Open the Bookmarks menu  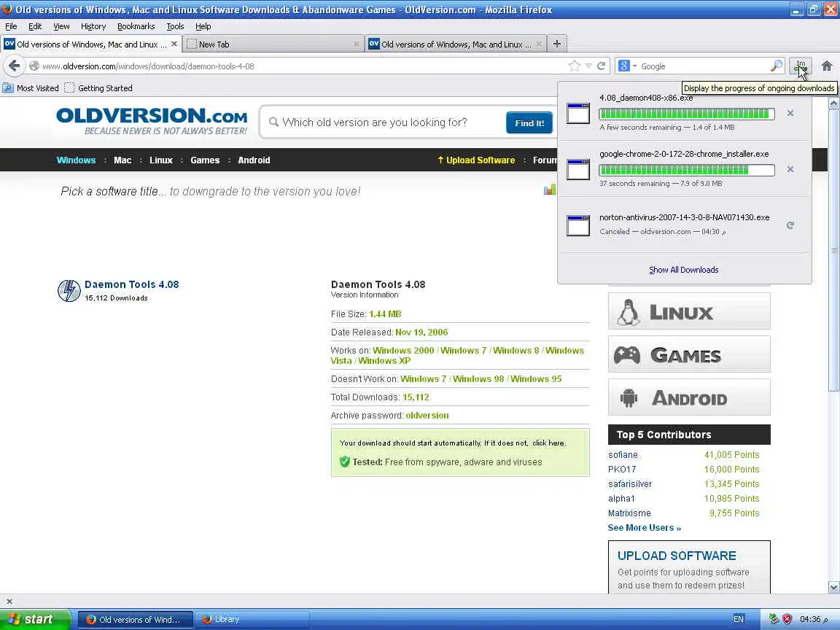[136, 26]
